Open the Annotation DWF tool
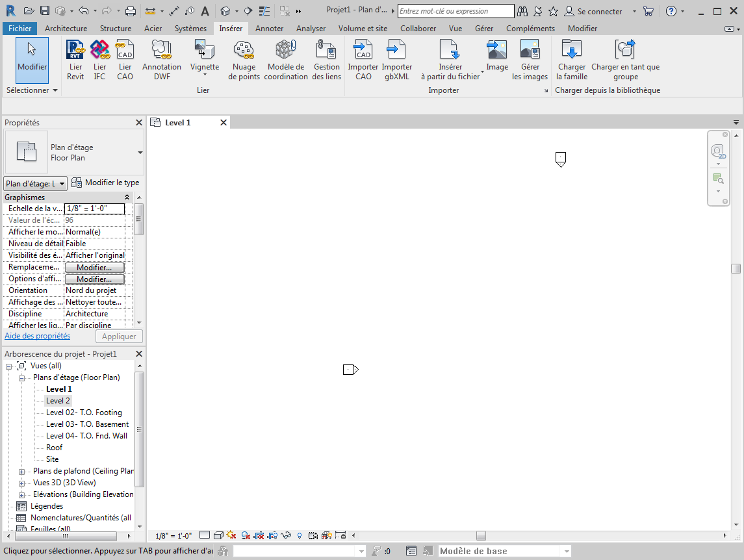 162,60
